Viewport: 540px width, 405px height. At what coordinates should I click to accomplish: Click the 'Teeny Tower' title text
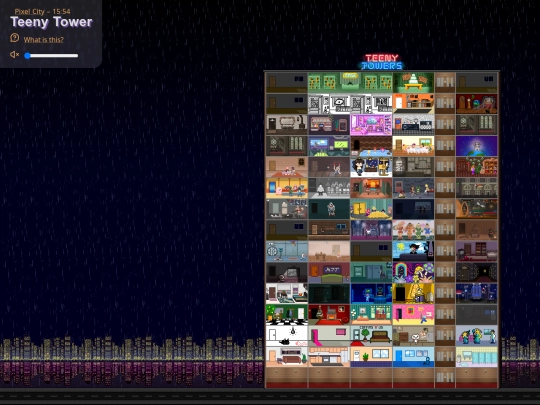click(x=51, y=22)
